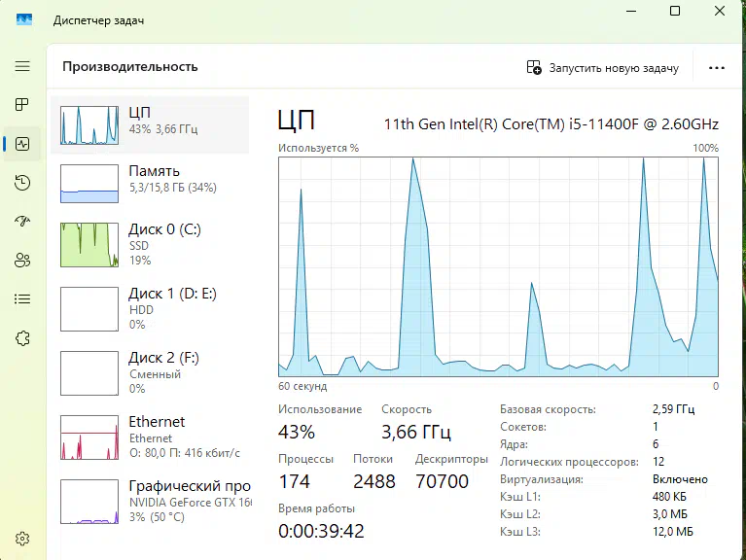The width and height of the screenshot is (746, 560).
Task: Open the Details list icon
Action: point(22,299)
